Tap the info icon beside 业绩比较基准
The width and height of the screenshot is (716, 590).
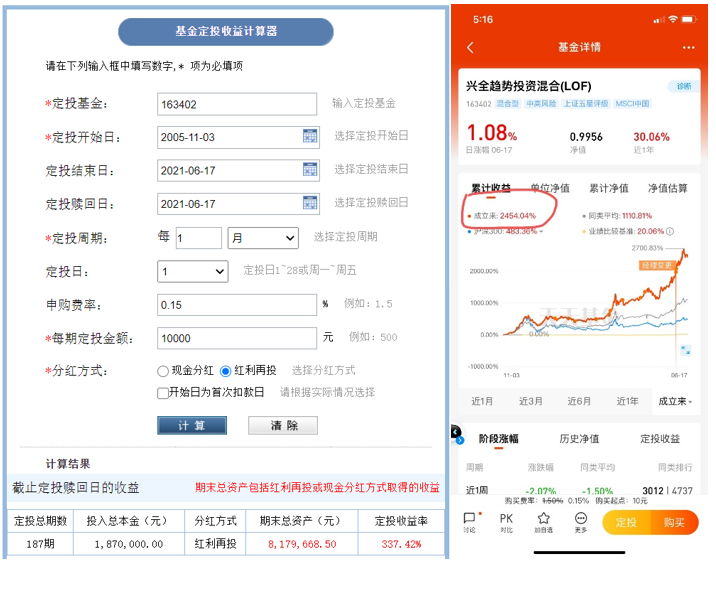670,231
